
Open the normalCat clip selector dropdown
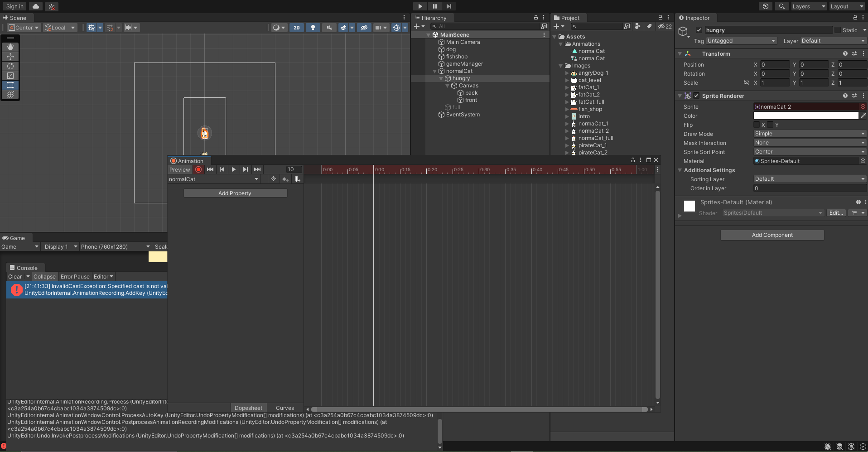click(x=214, y=179)
